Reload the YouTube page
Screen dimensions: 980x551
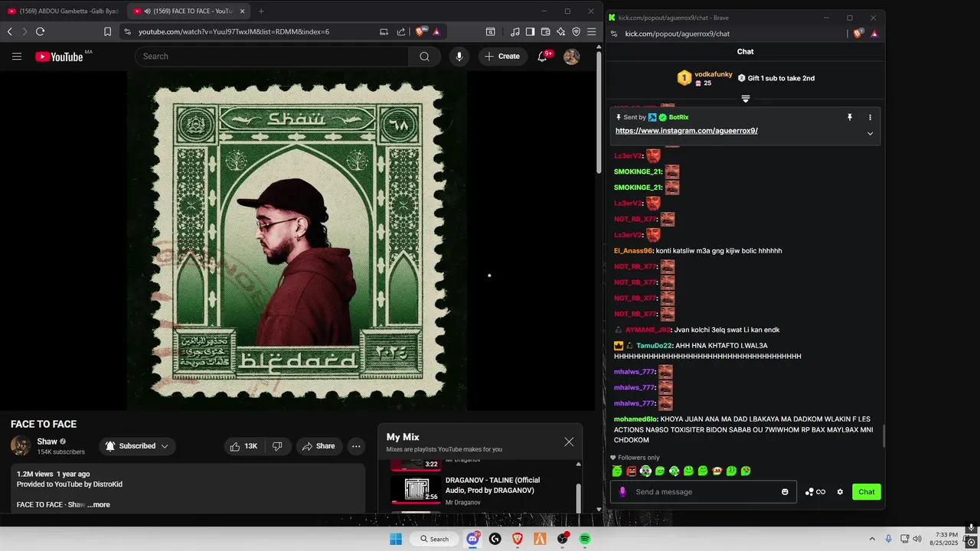pyautogui.click(x=40, y=32)
